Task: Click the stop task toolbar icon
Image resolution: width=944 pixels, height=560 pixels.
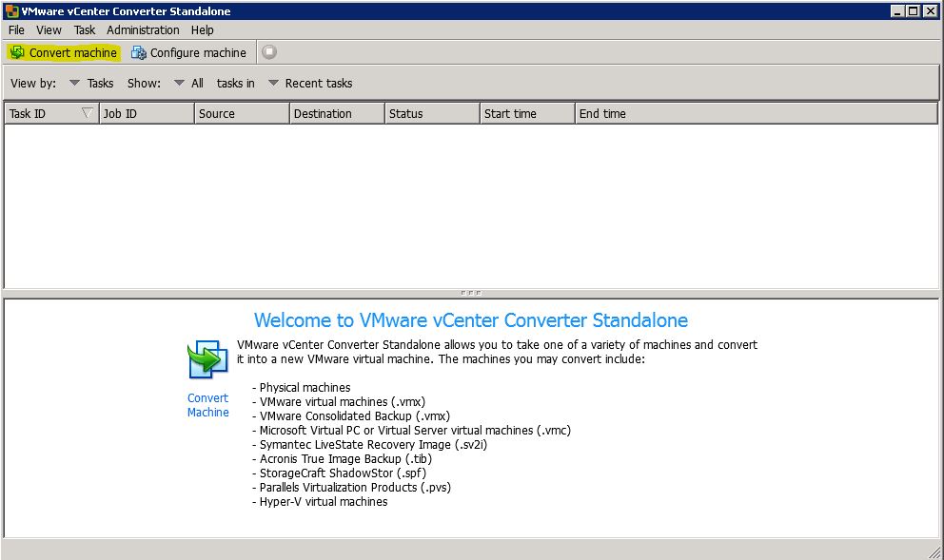Action: [x=269, y=52]
